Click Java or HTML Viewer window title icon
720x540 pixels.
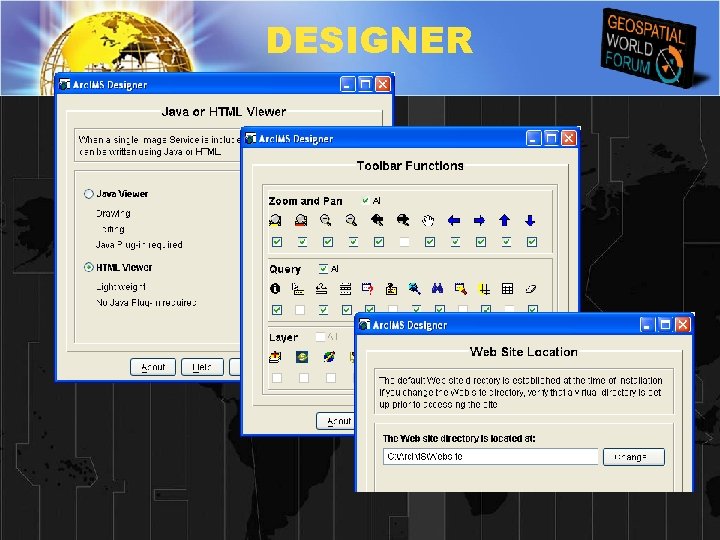(x=65, y=84)
